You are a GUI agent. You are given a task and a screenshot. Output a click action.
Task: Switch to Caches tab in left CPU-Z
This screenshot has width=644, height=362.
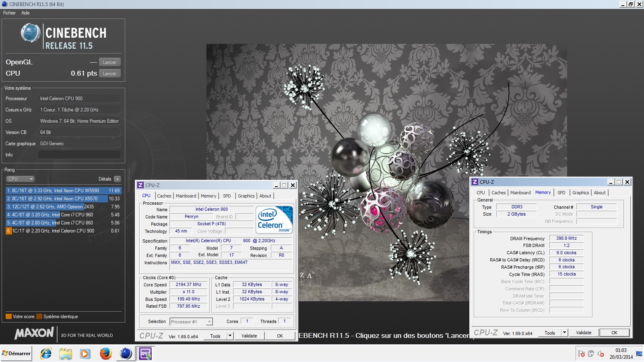(x=164, y=196)
